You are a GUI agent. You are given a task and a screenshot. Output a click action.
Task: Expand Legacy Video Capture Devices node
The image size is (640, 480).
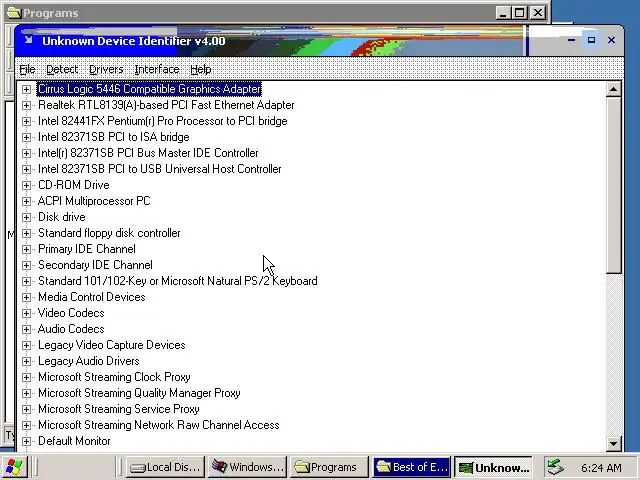pos(27,345)
